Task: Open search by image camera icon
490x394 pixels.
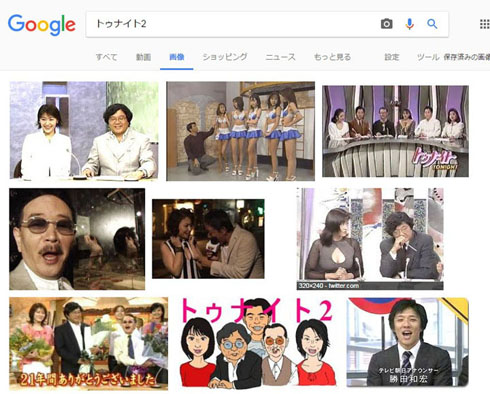Action: (386, 24)
